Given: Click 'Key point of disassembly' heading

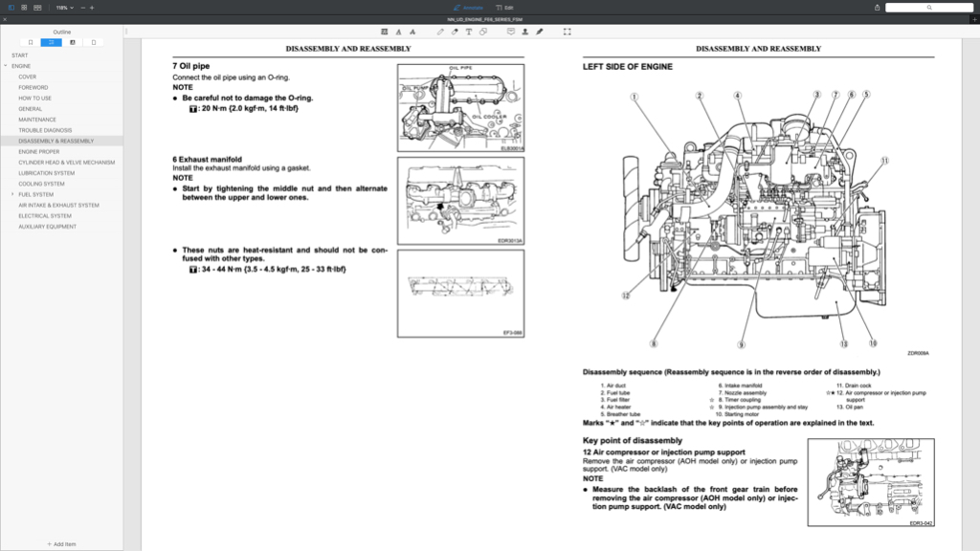Looking at the screenshot, I should (633, 440).
